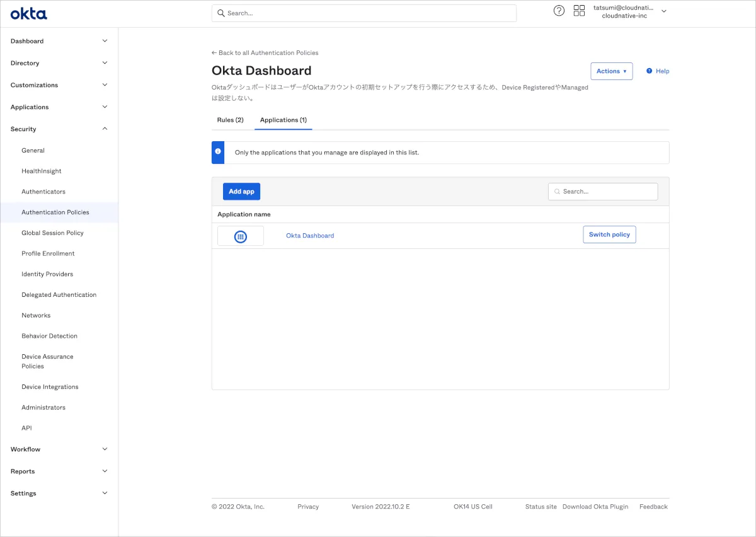This screenshot has width=756, height=537.
Task: Go back to all Authentication Policies
Action: 265,53
